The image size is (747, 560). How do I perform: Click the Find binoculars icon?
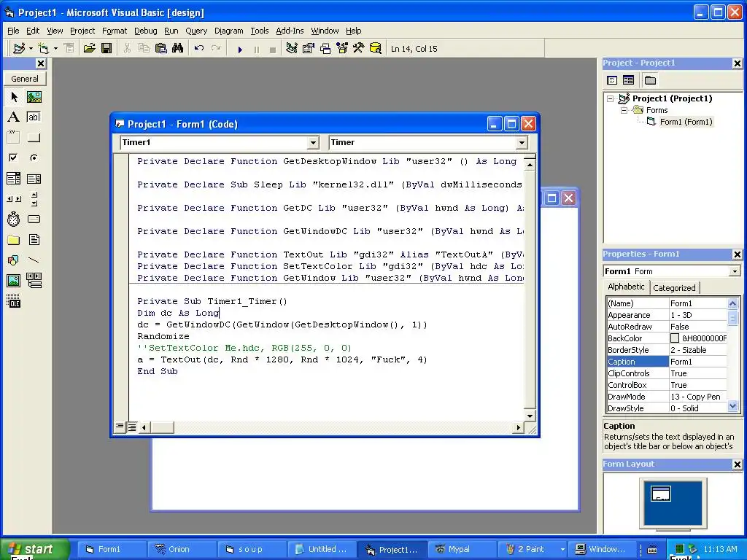[178, 49]
